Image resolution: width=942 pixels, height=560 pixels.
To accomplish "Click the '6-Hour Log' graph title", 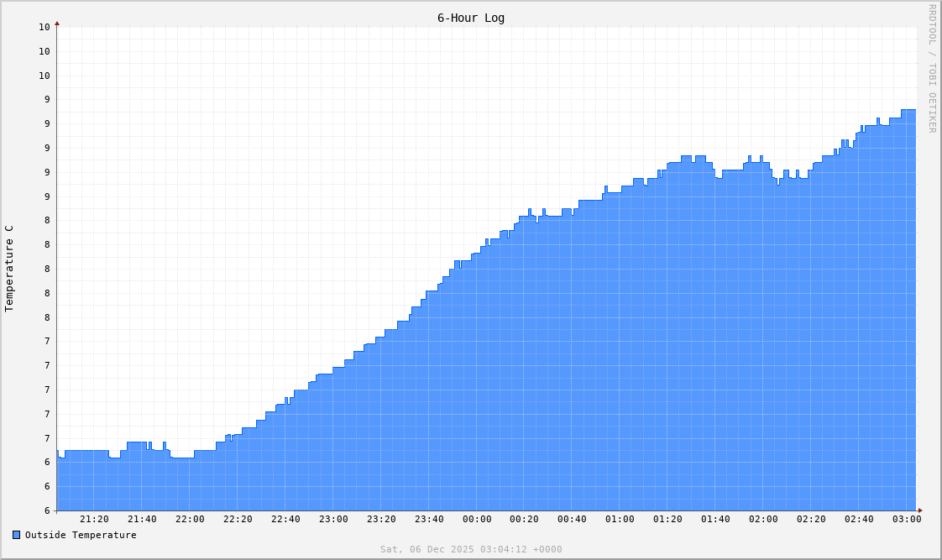I will click(469, 18).
